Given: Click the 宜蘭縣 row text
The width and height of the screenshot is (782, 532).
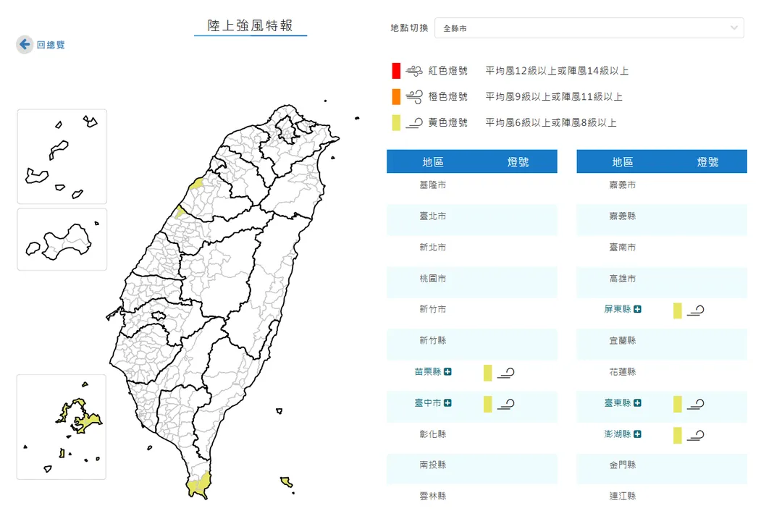Looking at the screenshot, I should 623,340.
